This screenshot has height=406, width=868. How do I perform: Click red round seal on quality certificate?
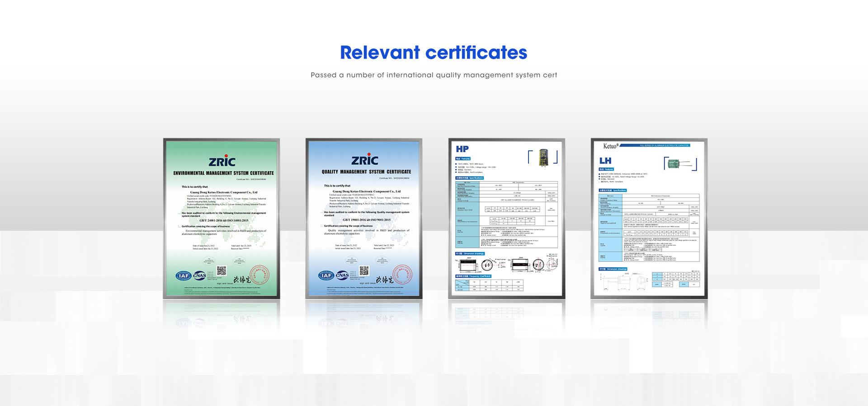pos(402,275)
